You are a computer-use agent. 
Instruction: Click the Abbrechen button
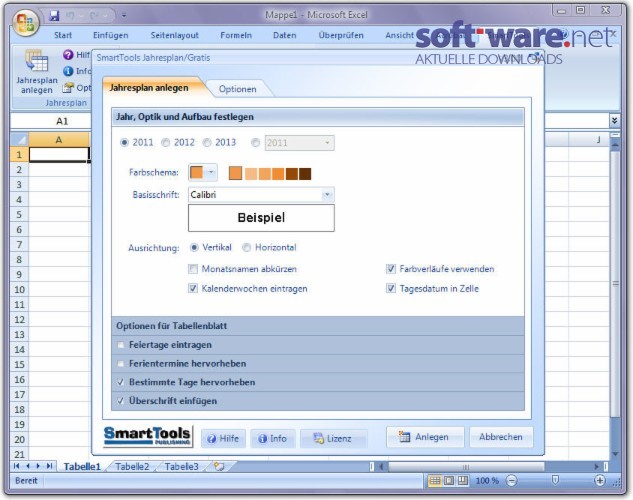coord(501,437)
